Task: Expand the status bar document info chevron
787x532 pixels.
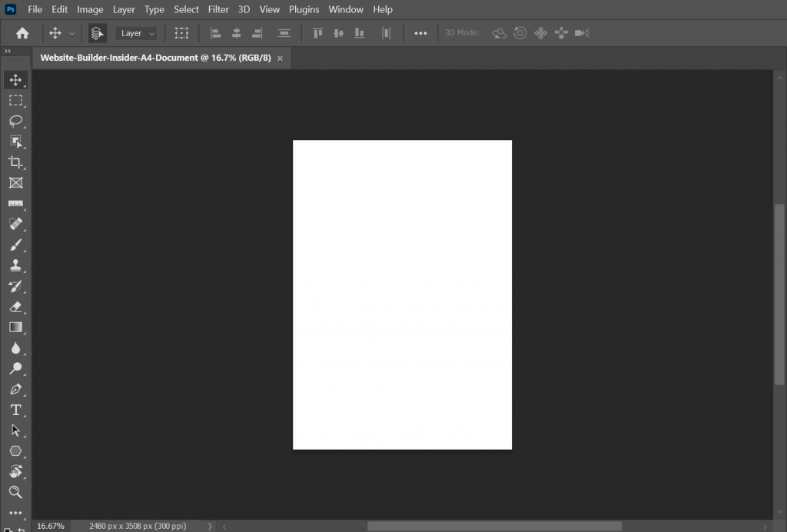Action: pos(209,526)
